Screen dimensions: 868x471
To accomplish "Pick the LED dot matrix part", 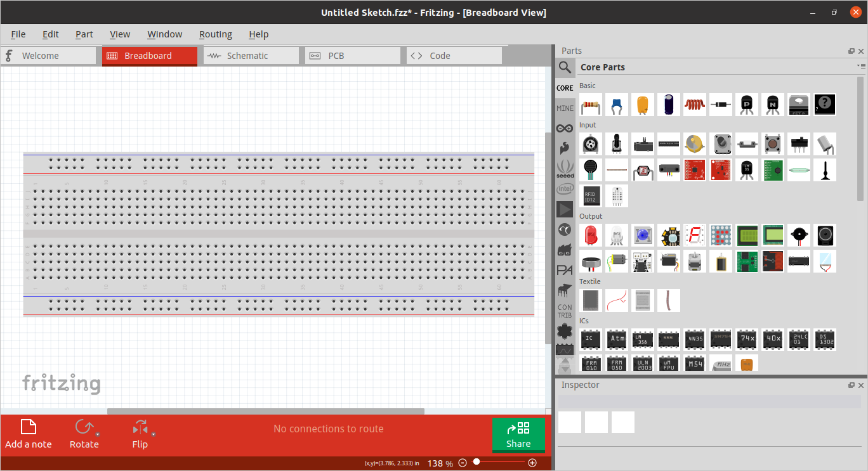I will pyautogui.click(x=721, y=235).
